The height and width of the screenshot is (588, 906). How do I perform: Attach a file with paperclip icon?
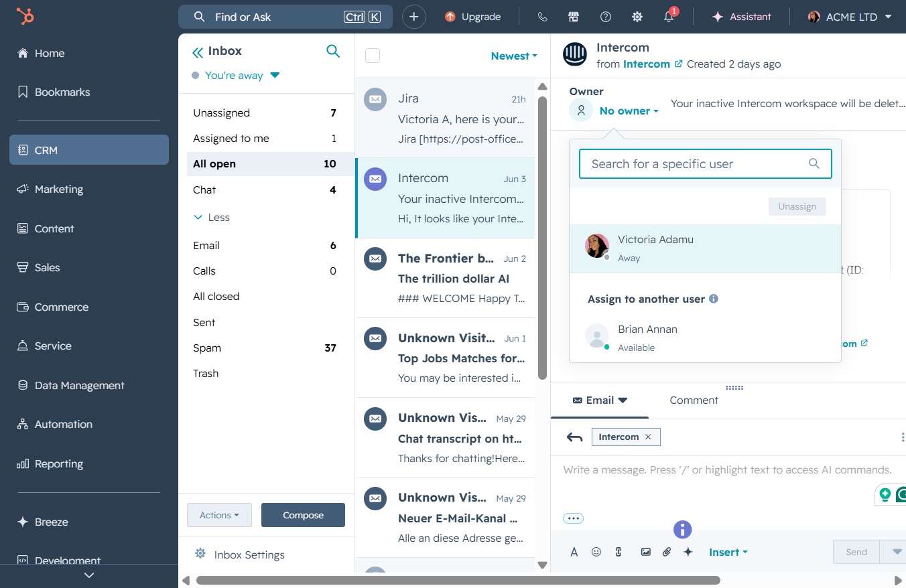tap(667, 552)
